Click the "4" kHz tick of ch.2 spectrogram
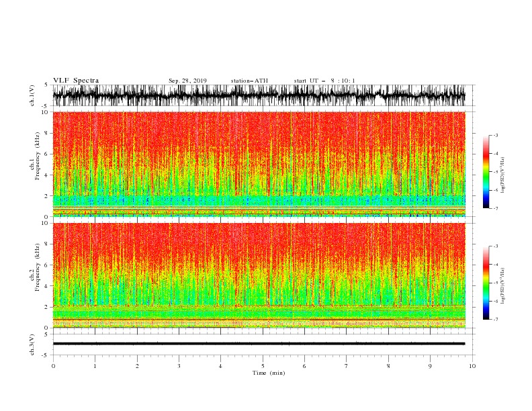 tap(46, 286)
